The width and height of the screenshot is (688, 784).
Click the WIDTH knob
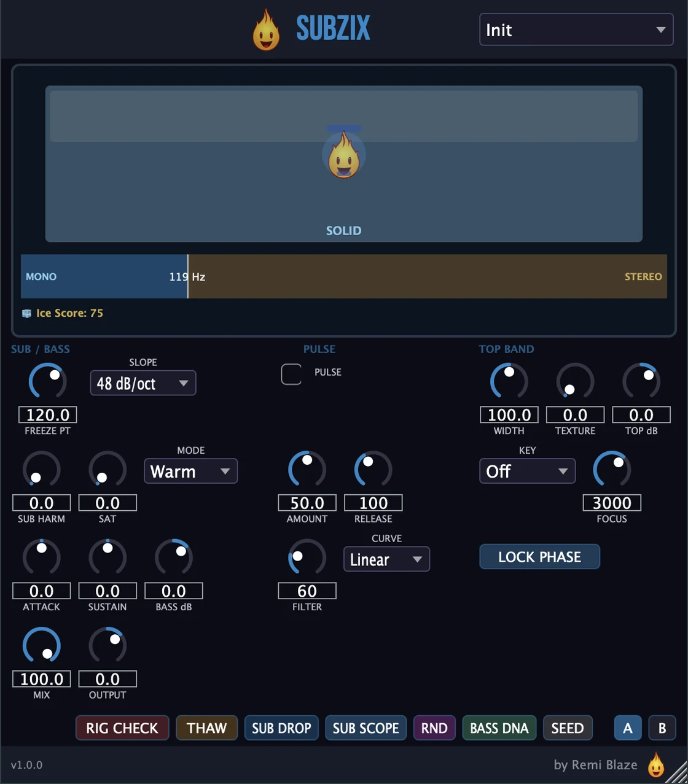coord(509,381)
